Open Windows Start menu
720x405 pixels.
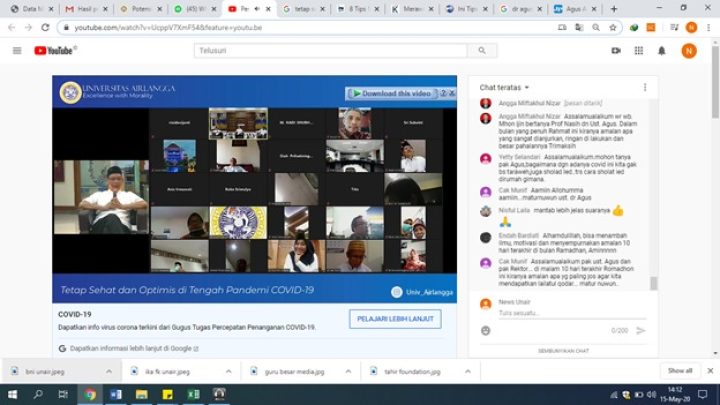(12, 394)
